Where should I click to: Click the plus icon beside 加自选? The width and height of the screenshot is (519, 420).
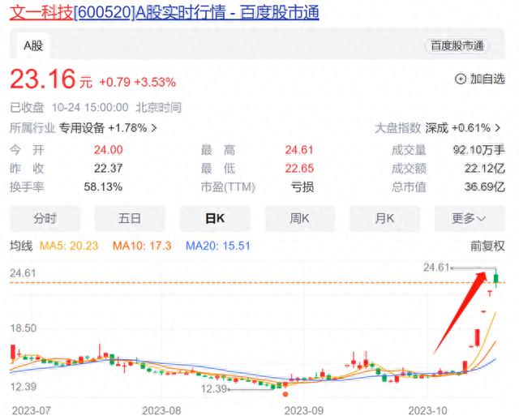[461, 79]
